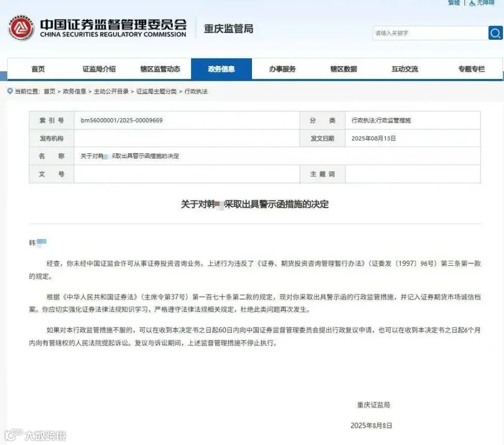504x445 pixels.
Task: Click the main article heading
Action: tap(255, 204)
